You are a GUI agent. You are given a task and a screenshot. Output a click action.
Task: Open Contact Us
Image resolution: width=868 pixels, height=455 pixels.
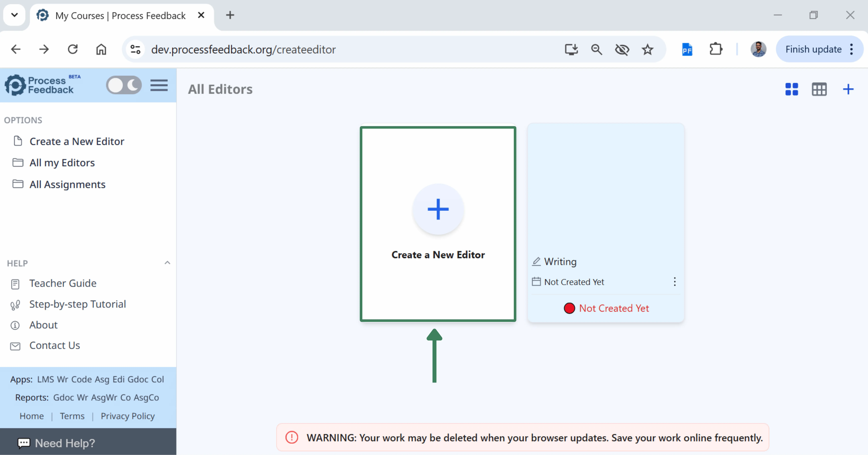[x=55, y=345]
